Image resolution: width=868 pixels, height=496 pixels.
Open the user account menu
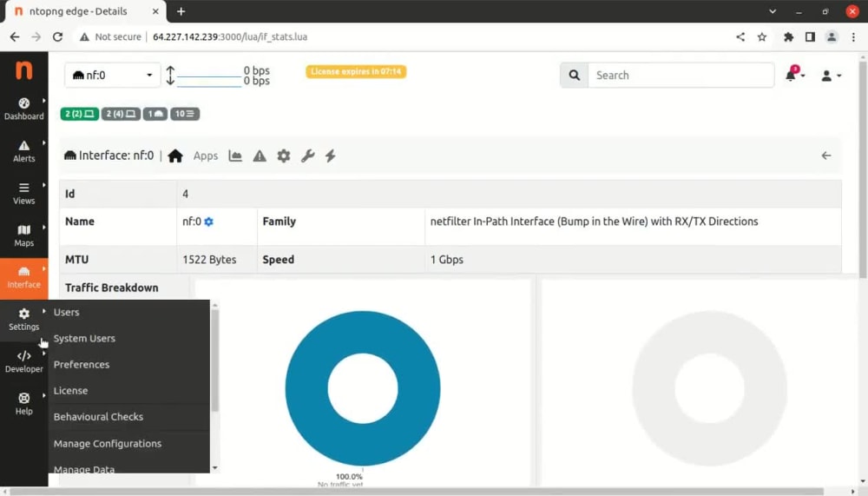831,76
